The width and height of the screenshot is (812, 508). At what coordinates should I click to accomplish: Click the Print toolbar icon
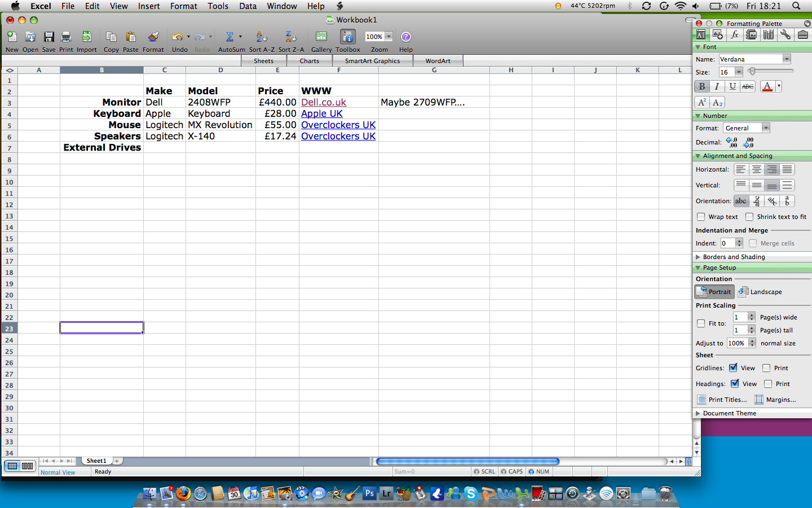(x=66, y=37)
